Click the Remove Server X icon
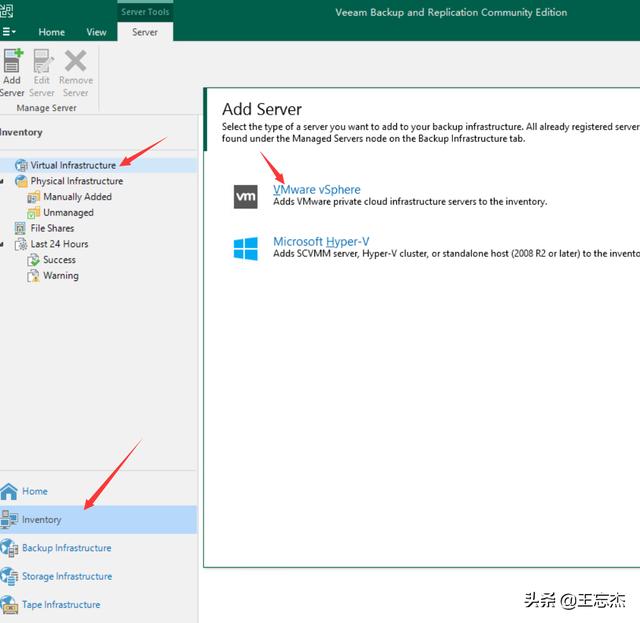640x623 pixels. click(x=76, y=60)
